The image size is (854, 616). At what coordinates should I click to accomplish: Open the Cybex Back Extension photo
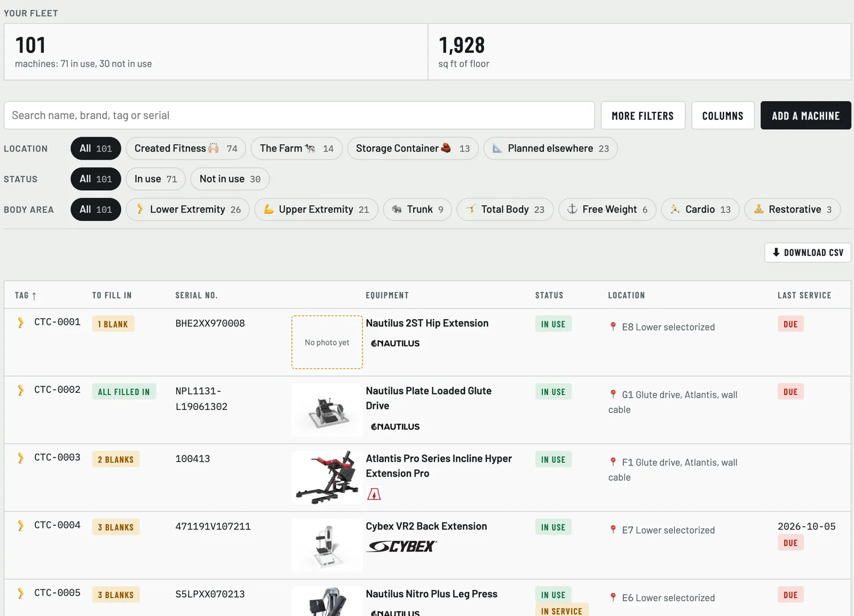pos(327,546)
